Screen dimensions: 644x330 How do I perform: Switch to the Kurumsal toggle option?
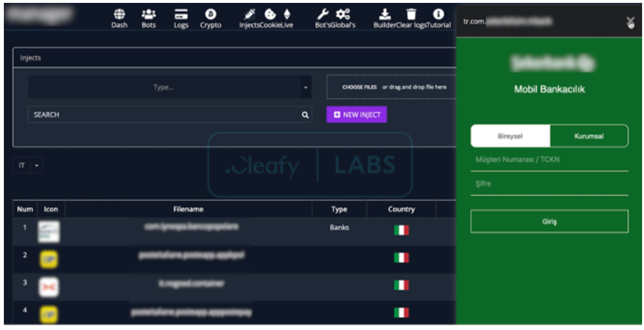click(x=589, y=136)
